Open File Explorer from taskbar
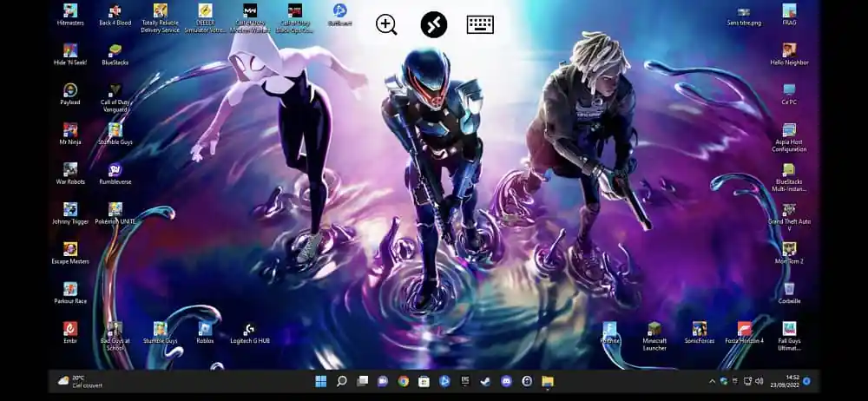Viewport: 868px width, 401px height. (548, 381)
